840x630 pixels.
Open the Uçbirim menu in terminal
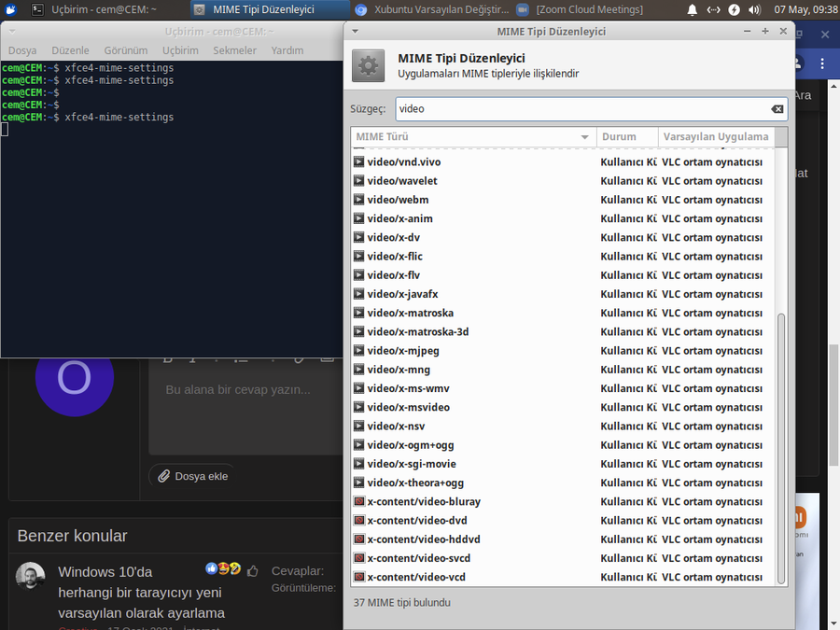click(180, 50)
